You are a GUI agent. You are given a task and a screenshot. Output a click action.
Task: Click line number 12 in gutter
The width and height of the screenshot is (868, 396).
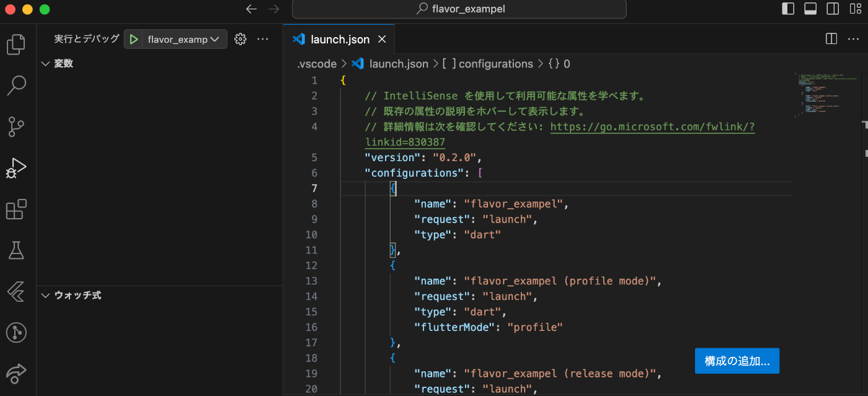(311, 265)
